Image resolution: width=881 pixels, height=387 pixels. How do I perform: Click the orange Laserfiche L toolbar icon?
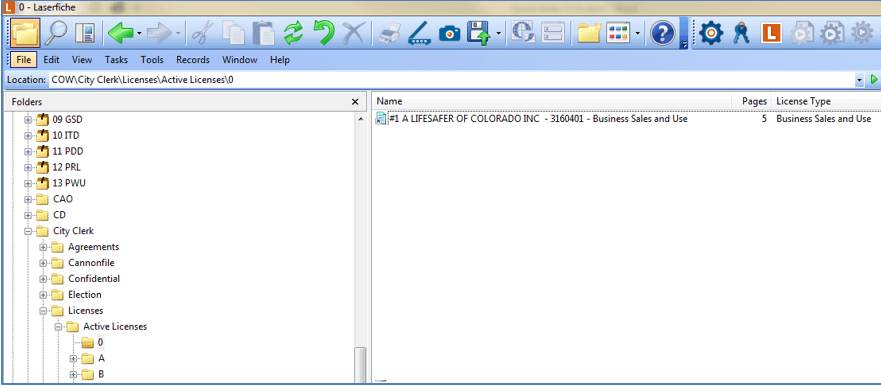coord(771,34)
